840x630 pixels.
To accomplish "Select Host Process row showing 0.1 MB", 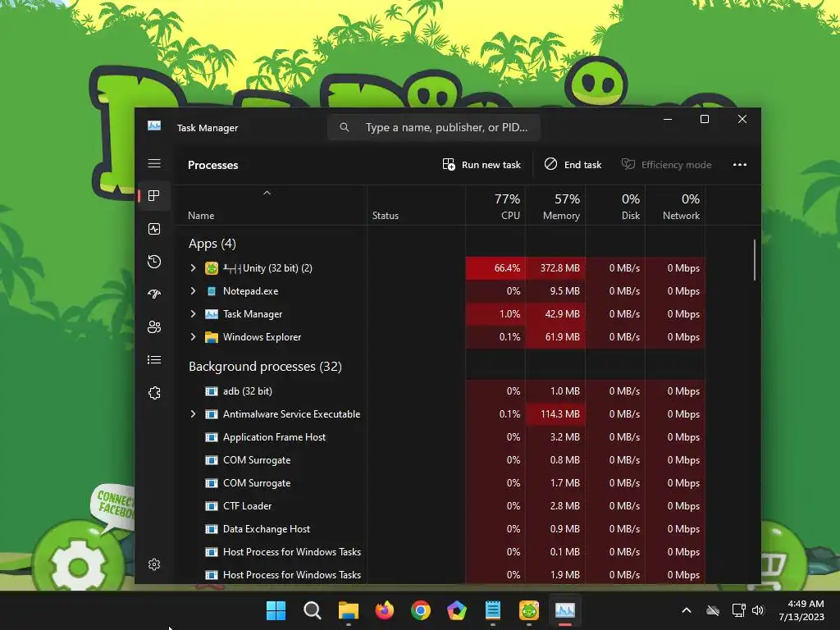I will point(440,552).
